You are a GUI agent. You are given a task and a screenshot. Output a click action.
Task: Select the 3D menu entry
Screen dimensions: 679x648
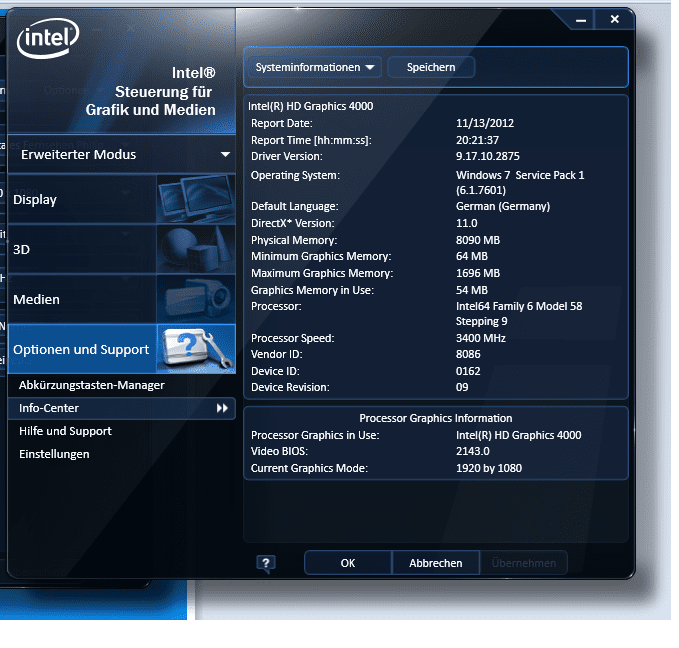click(x=82, y=249)
